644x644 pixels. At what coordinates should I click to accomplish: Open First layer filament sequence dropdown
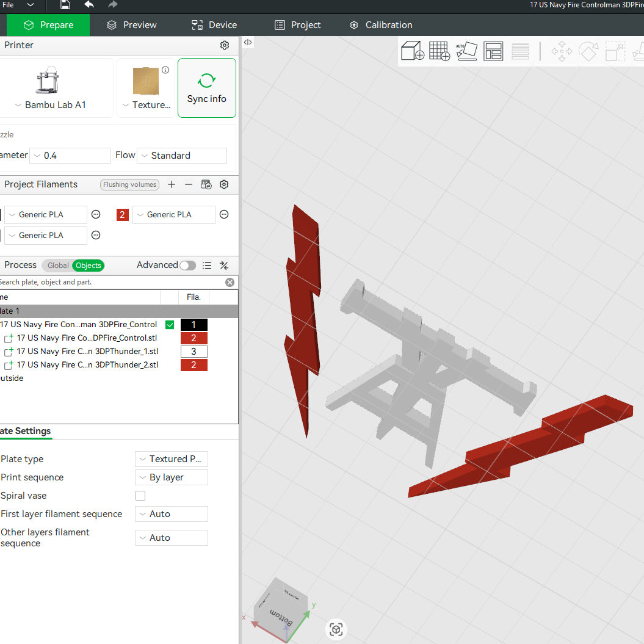pyautogui.click(x=172, y=514)
